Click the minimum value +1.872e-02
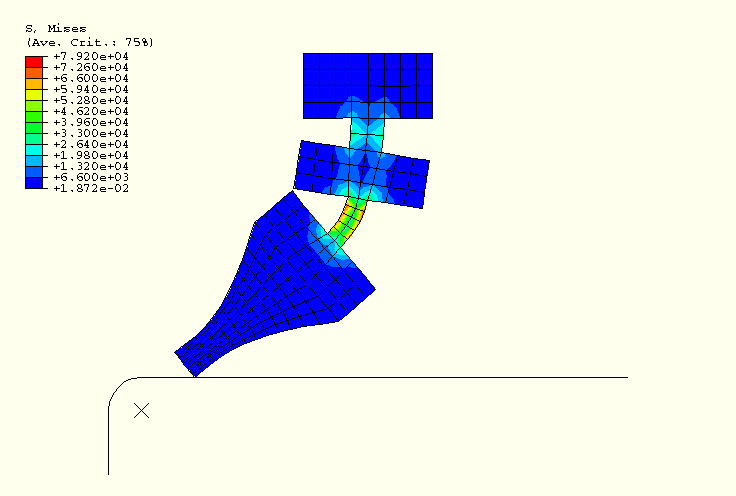The width and height of the screenshot is (736, 496). [x=91, y=188]
